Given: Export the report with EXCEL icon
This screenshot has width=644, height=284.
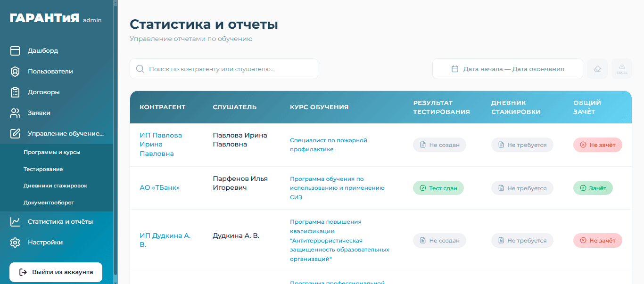Looking at the screenshot, I should point(622,69).
